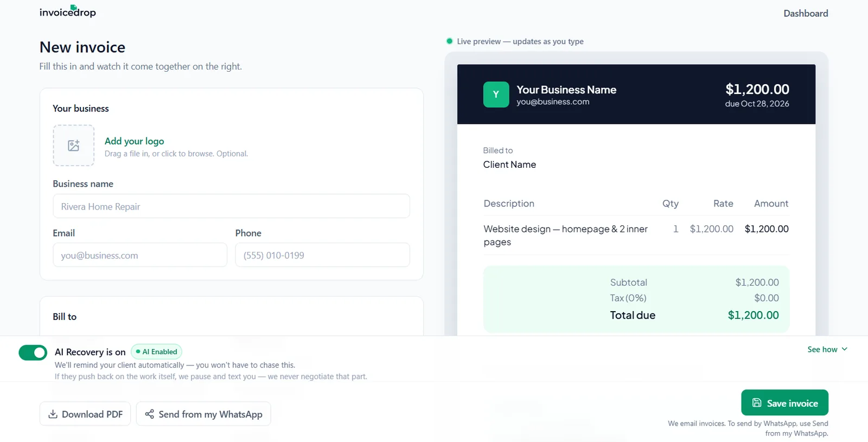Click the 'Tax (0%)' row label

[x=628, y=298]
